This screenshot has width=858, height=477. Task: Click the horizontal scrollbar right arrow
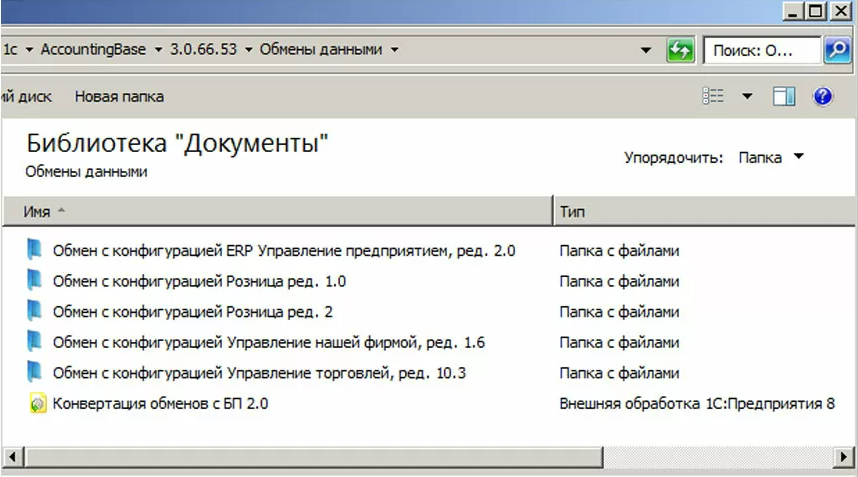click(x=843, y=456)
